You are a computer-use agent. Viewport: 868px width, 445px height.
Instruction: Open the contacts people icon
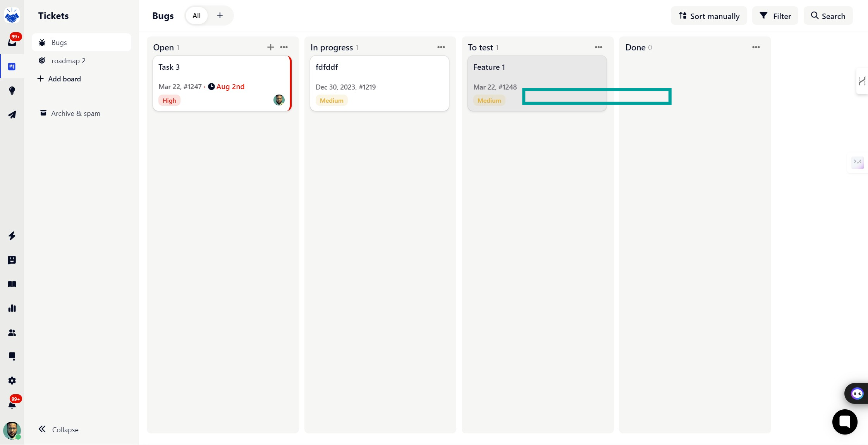pyautogui.click(x=12, y=333)
